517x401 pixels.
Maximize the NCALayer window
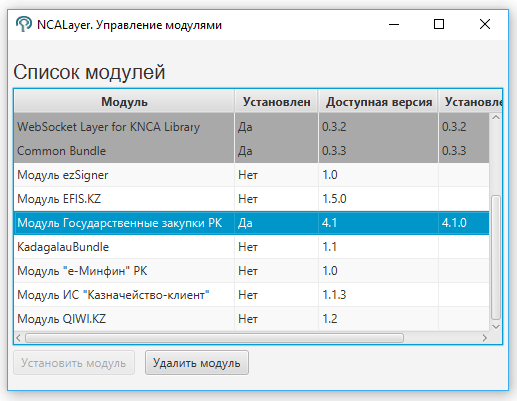click(x=439, y=24)
